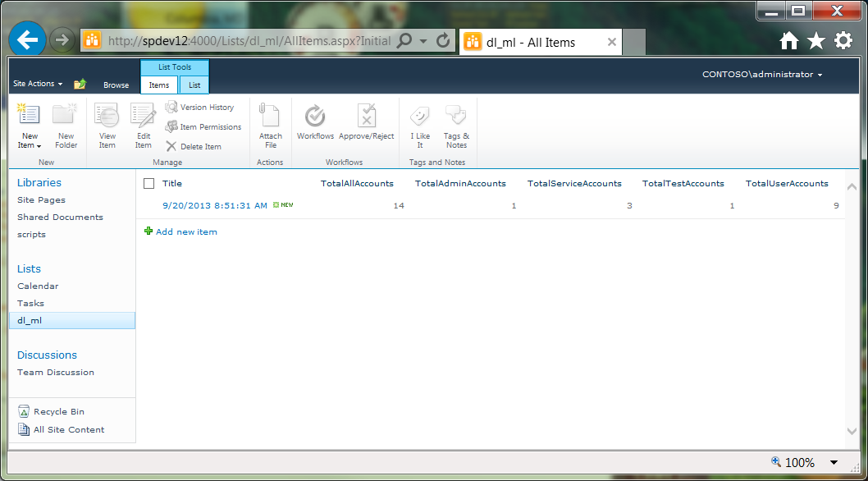The width and height of the screenshot is (868, 481).
Task: Open Workflows from the ribbon
Action: coord(316,123)
